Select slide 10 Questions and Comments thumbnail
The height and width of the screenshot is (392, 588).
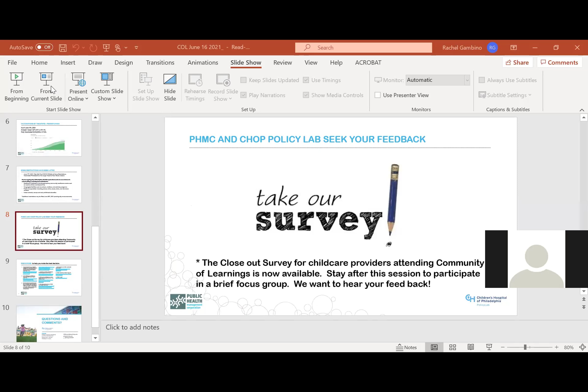pyautogui.click(x=49, y=324)
